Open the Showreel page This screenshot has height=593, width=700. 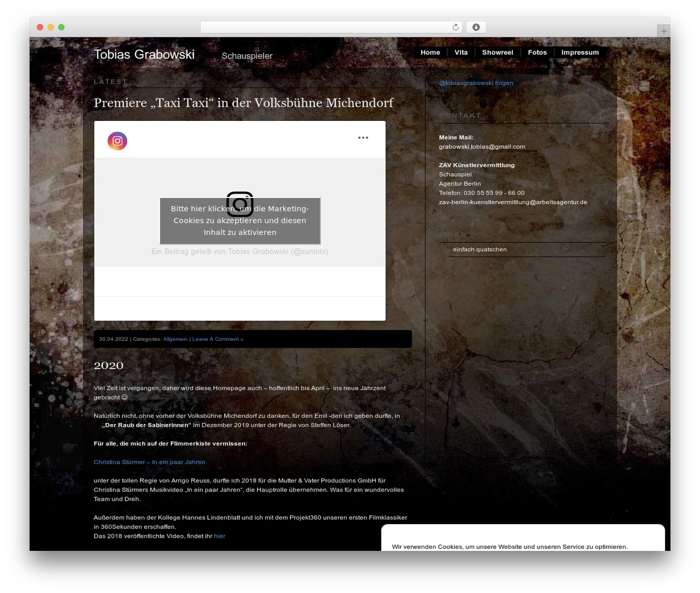[x=498, y=53]
